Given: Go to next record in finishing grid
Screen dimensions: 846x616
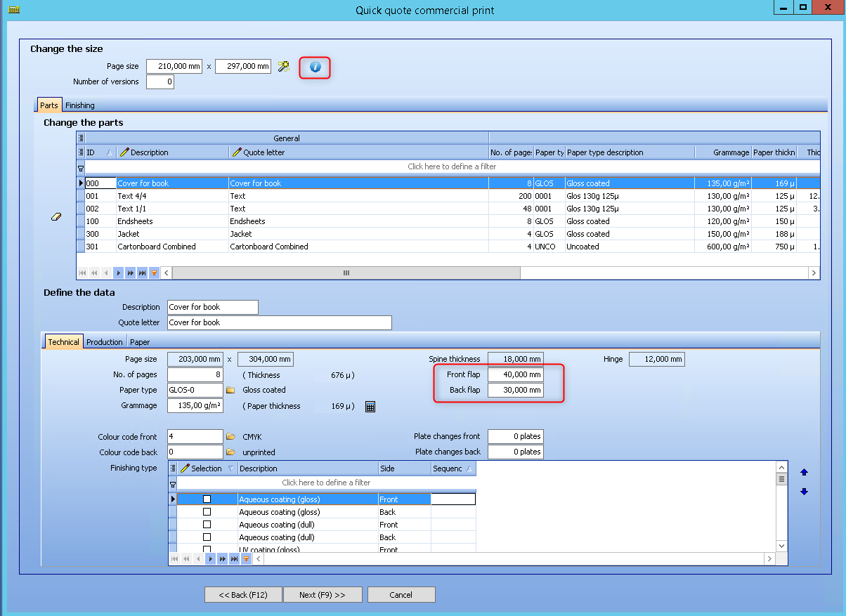Looking at the screenshot, I should (x=210, y=558).
